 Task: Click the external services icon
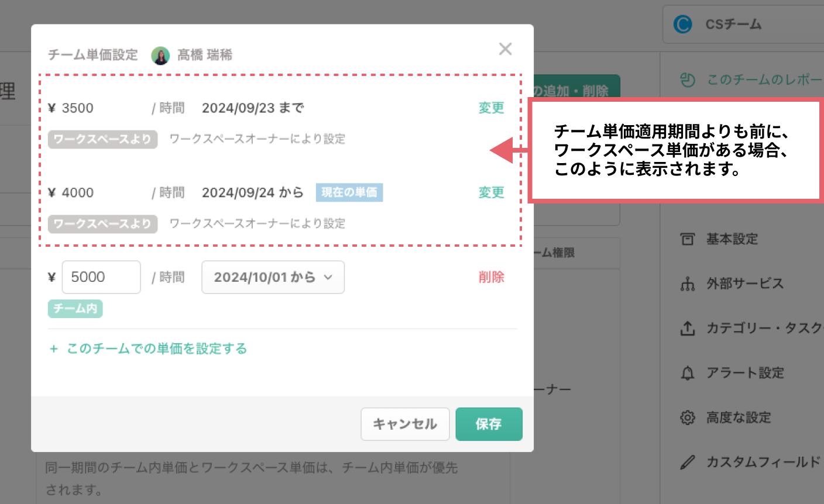[688, 284]
